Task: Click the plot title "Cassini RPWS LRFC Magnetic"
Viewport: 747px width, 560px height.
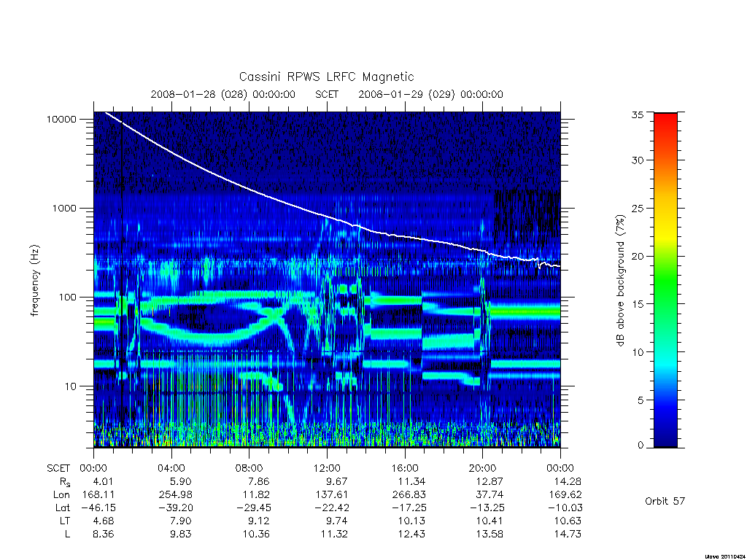Action: [x=326, y=77]
